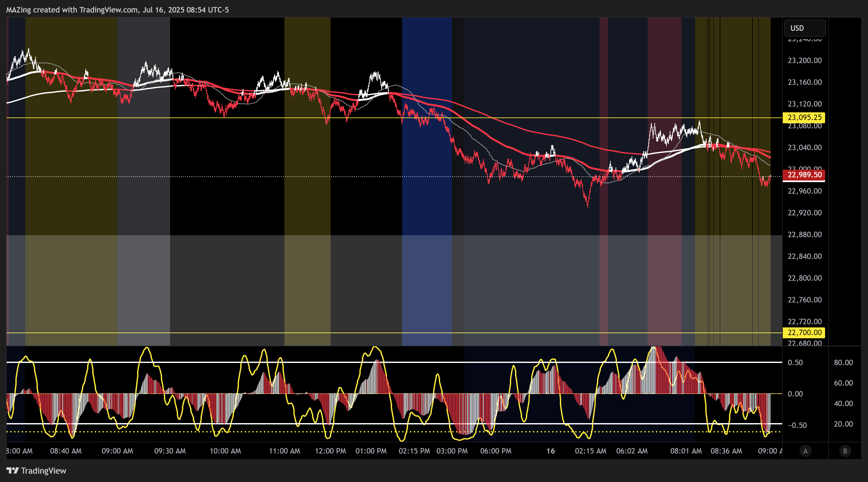Click the 23,200.00 price axis value
This screenshot has height=482, width=868.
805,60
